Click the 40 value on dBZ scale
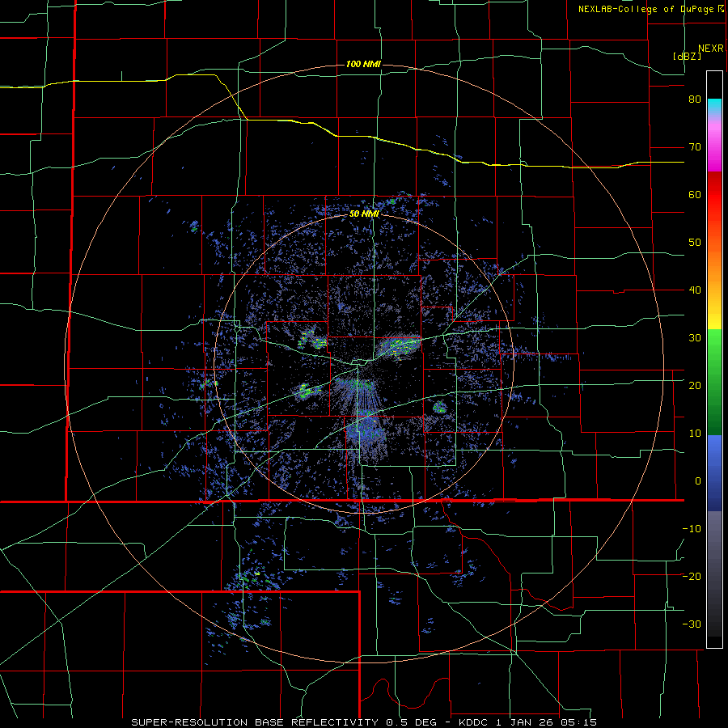Screen dimensions: 728x728 695,290
